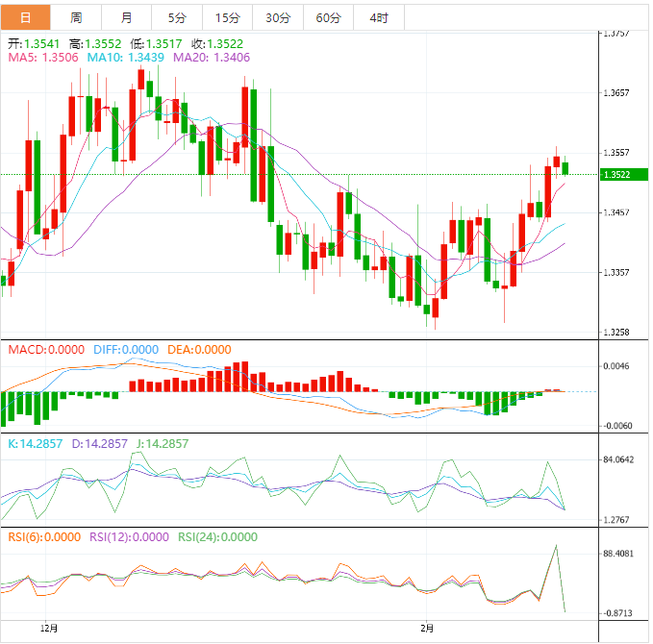Click the MA20 moving average label

click(212, 58)
